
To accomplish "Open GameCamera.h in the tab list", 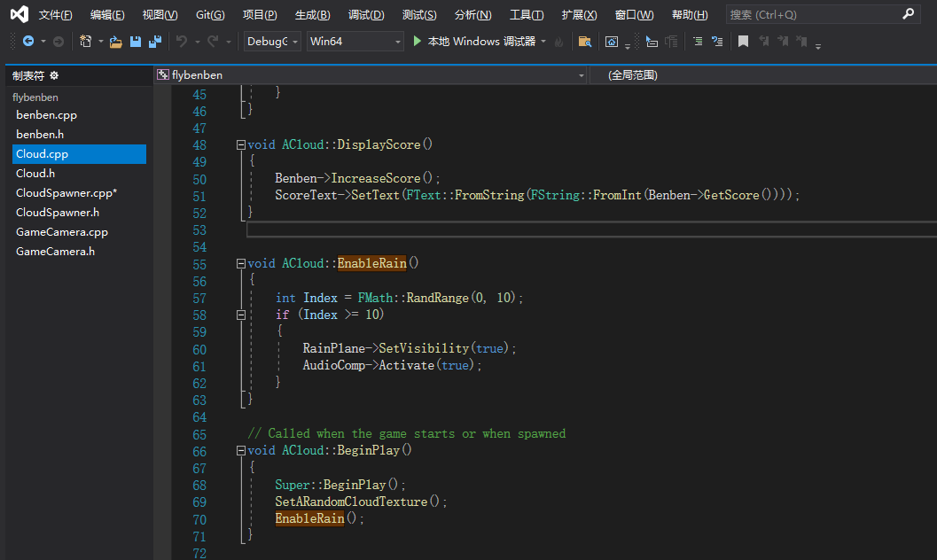I will coord(55,252).
